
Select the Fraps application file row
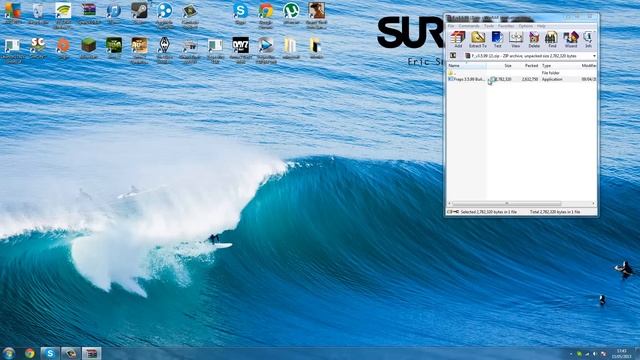coord(522,79)
